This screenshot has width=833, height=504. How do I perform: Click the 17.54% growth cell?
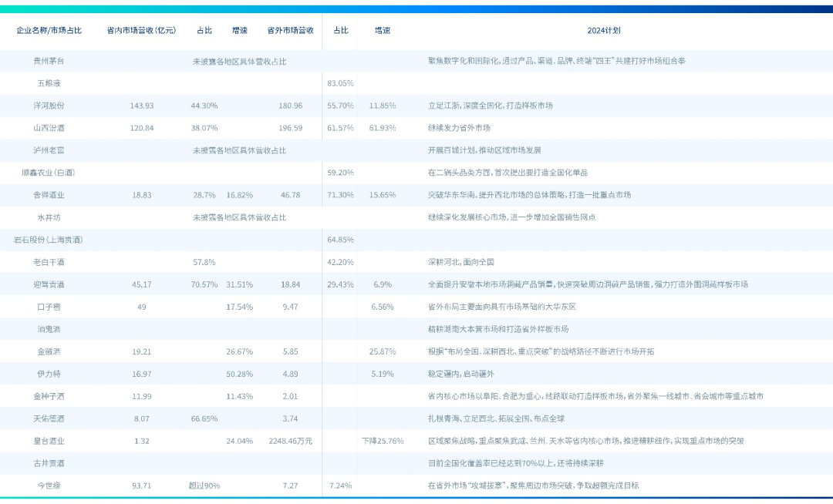240,307
